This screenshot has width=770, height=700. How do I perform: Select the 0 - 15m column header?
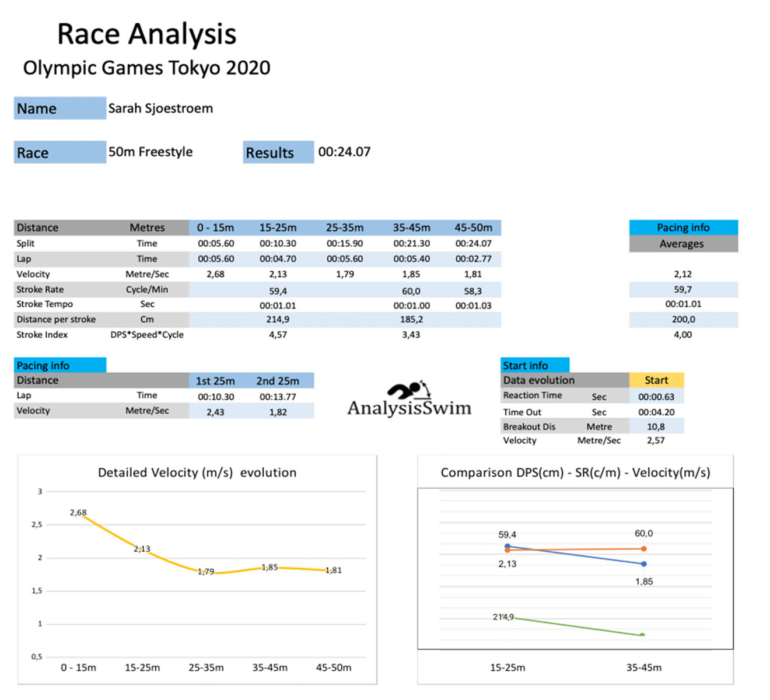click(x=215, y=228)
